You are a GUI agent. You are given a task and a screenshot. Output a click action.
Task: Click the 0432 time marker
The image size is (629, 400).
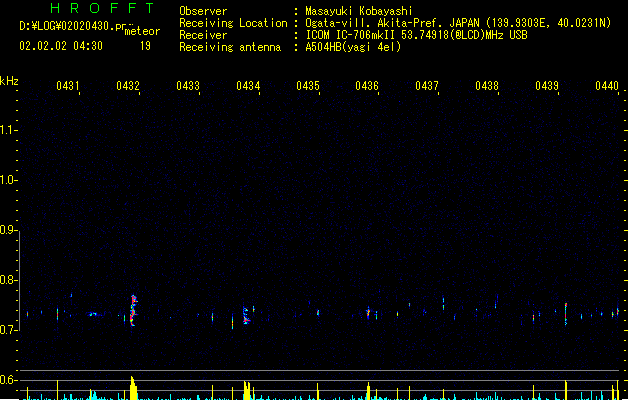click(x=128, y=86)
